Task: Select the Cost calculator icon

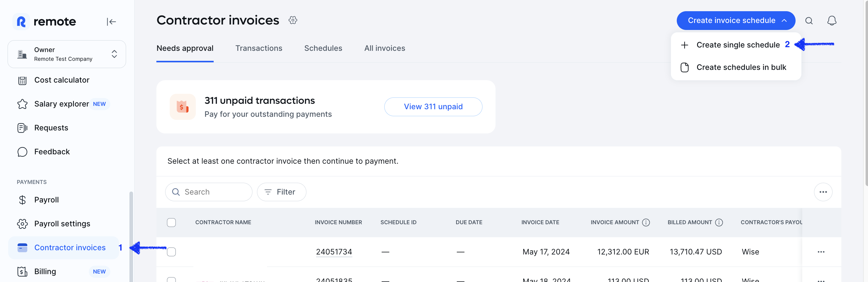Action: 22,80
